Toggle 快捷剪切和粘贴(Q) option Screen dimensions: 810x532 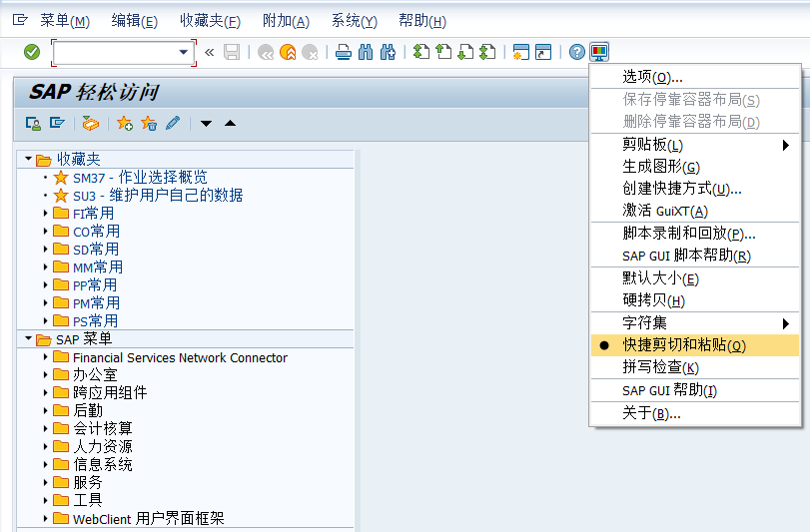(695, 345)
